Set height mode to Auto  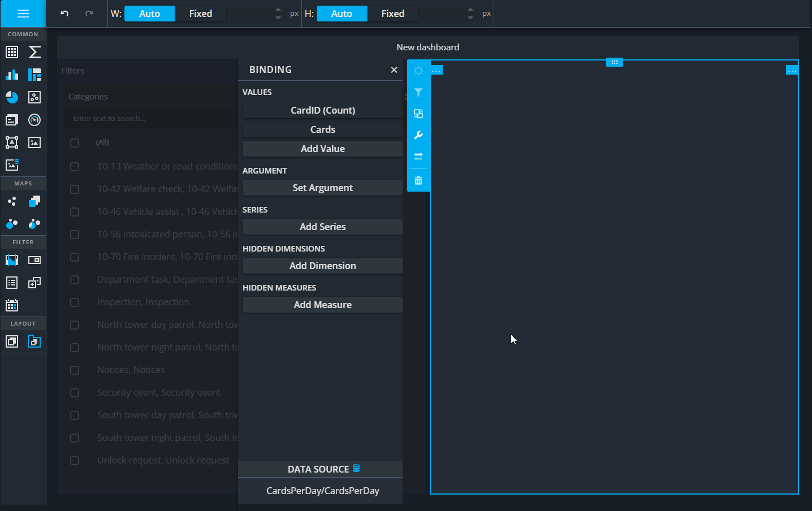(x=342, y=14)
